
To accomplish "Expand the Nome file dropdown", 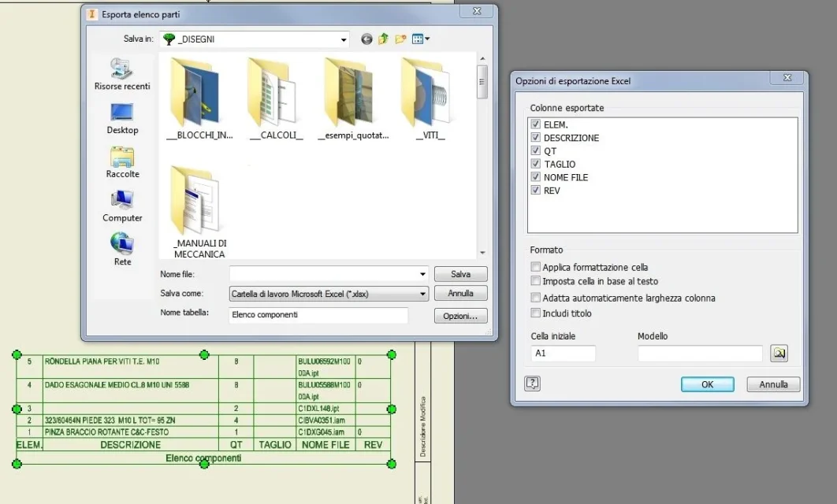I will click(422, 274).
